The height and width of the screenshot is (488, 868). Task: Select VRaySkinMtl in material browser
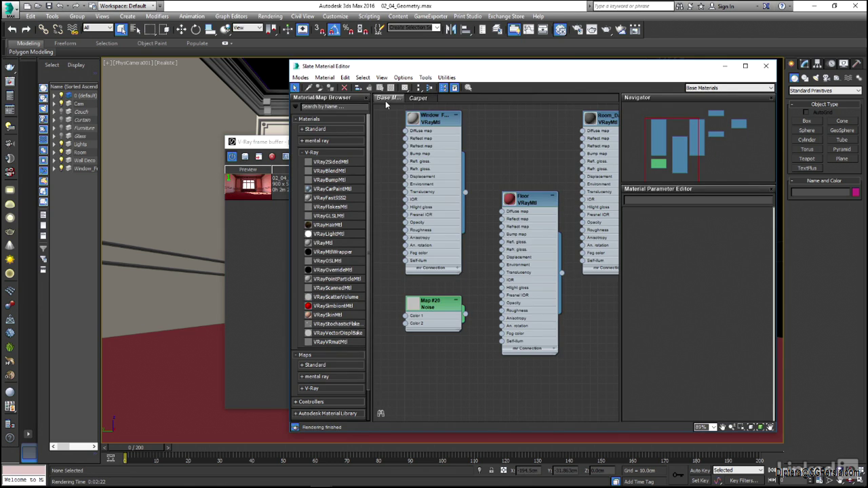[x=328, y=314]
